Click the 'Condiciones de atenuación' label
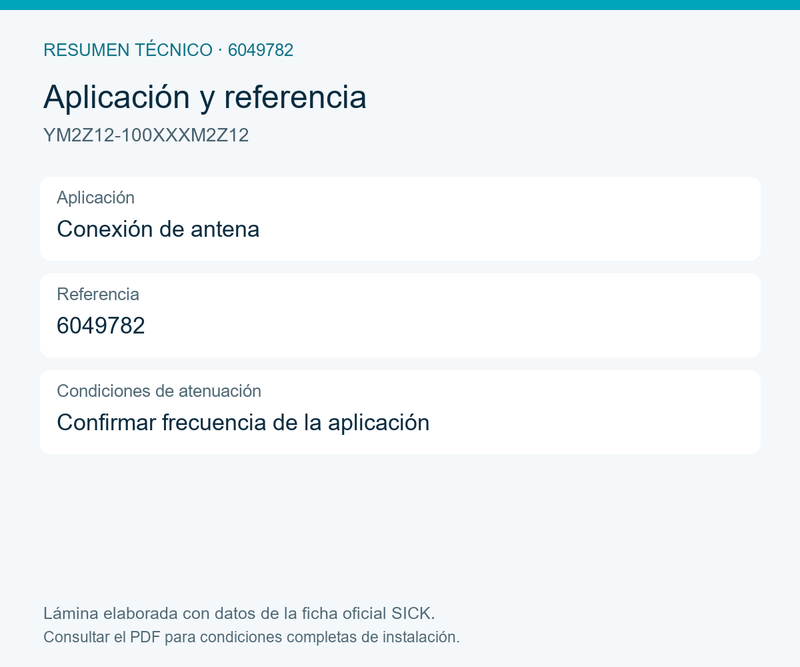This screenshot has height=667, width=800. [159, 391]
